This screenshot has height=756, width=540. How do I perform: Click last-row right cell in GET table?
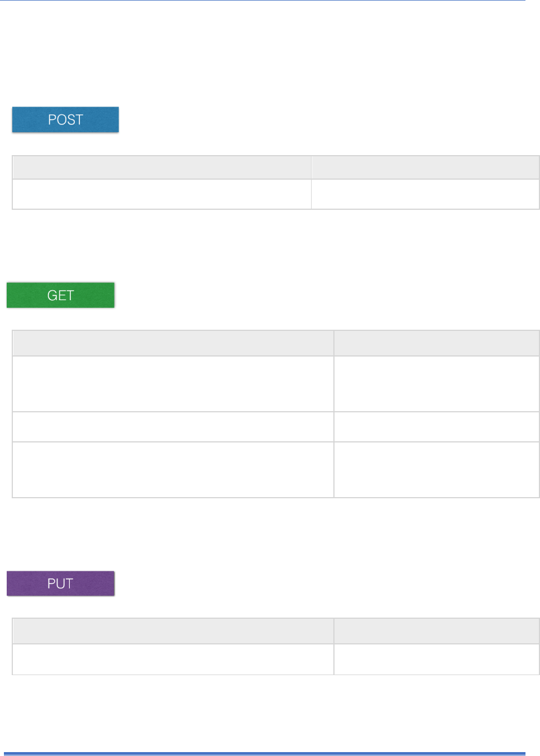[x=436, y=470]
